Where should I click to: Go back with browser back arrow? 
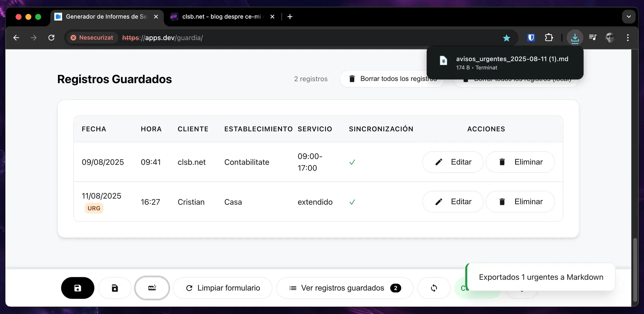point(16,38)
